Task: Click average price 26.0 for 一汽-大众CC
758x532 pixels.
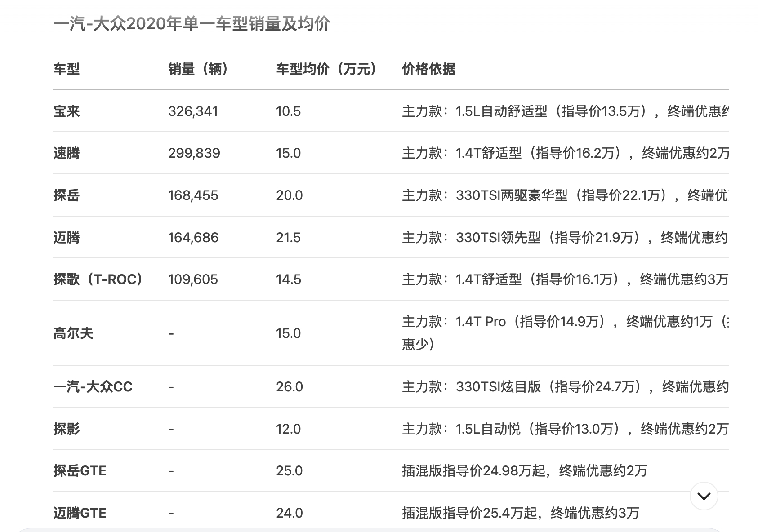Action: click(x=290, y=387)
